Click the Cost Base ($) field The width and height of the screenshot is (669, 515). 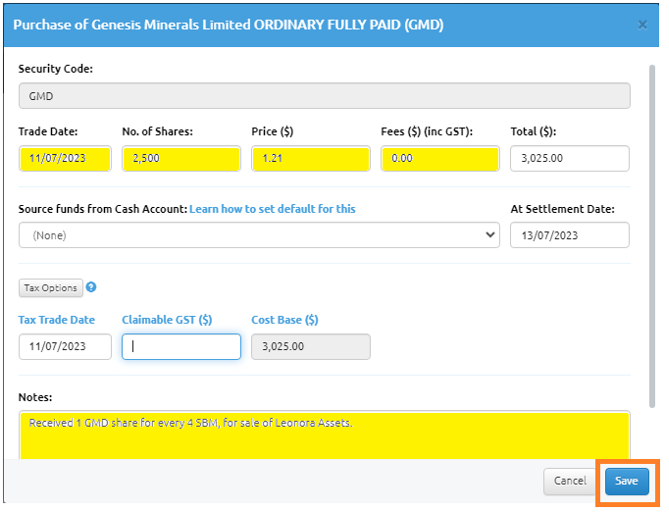311,346
